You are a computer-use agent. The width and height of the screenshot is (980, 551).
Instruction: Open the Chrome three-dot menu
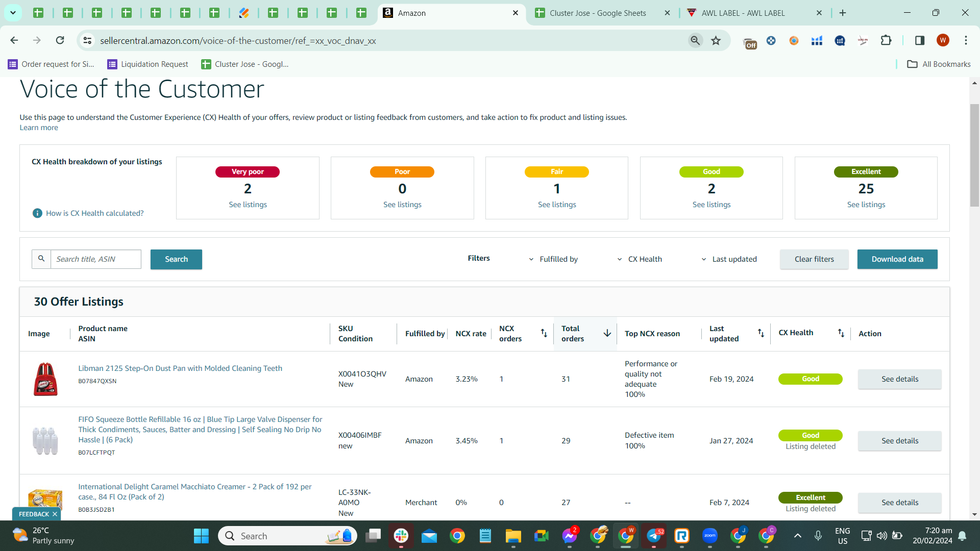click(966, 40)
